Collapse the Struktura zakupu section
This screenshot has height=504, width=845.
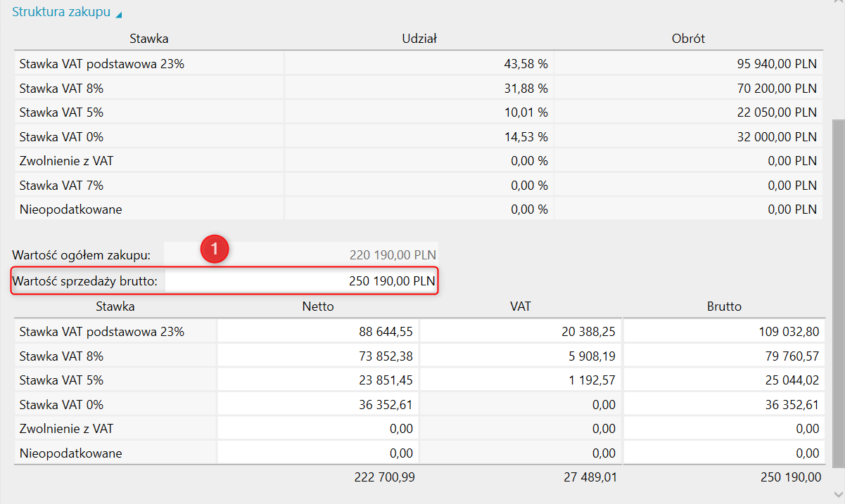66,13
